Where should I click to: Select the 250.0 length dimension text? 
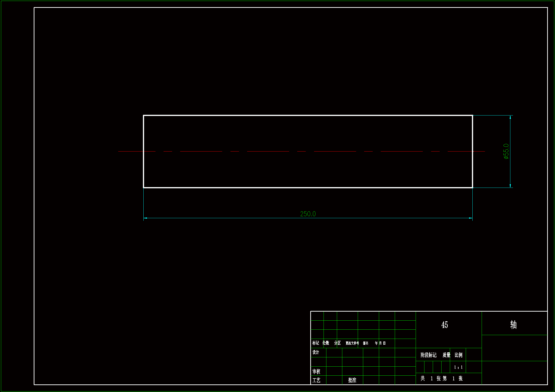pyautogui.click(x=308, y=214)
